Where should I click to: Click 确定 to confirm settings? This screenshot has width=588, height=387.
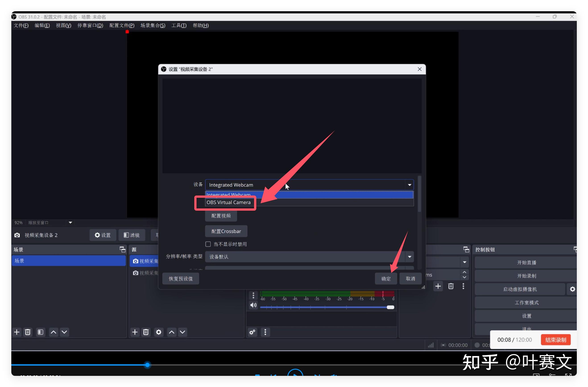(386, 279)
